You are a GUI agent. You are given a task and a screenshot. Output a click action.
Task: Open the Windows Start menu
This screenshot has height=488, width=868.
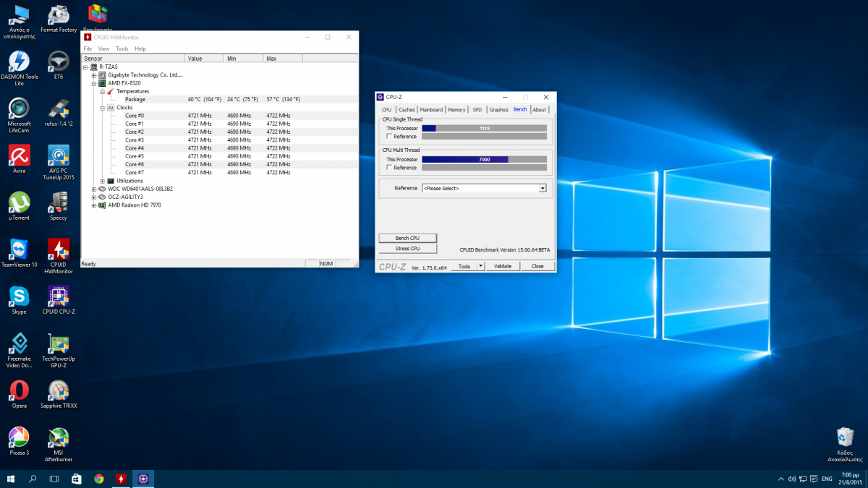tap(11, 479)
